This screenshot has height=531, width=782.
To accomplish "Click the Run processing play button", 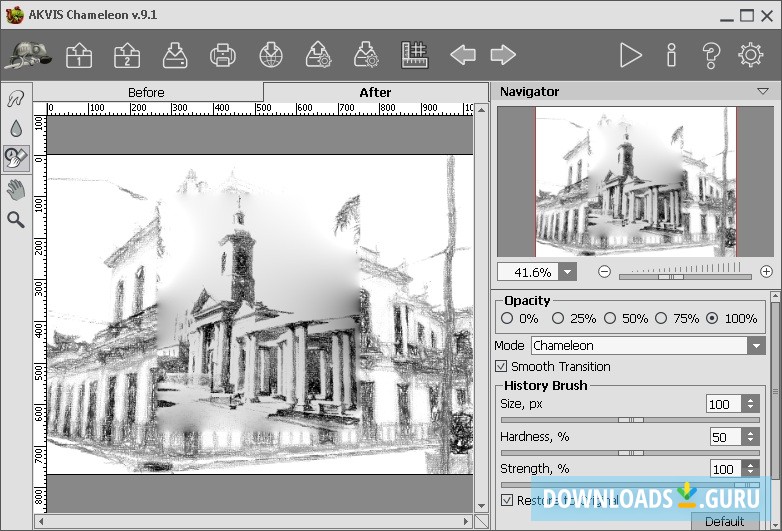I will click(630, 55).
